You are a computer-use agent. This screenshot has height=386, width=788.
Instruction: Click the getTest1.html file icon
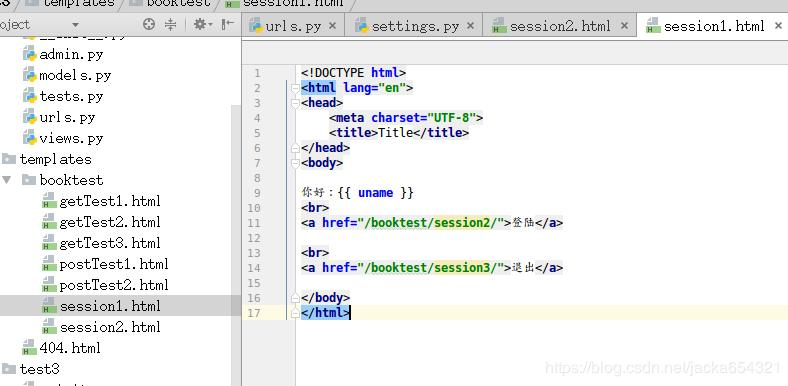tap(49, 201)
